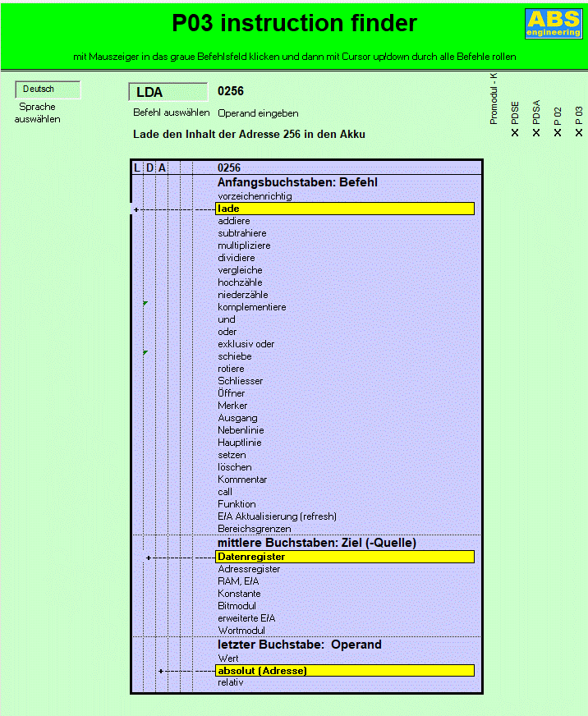Select 'hochzähle' in the command list
The image size is (588, 716).
point(240,282)
